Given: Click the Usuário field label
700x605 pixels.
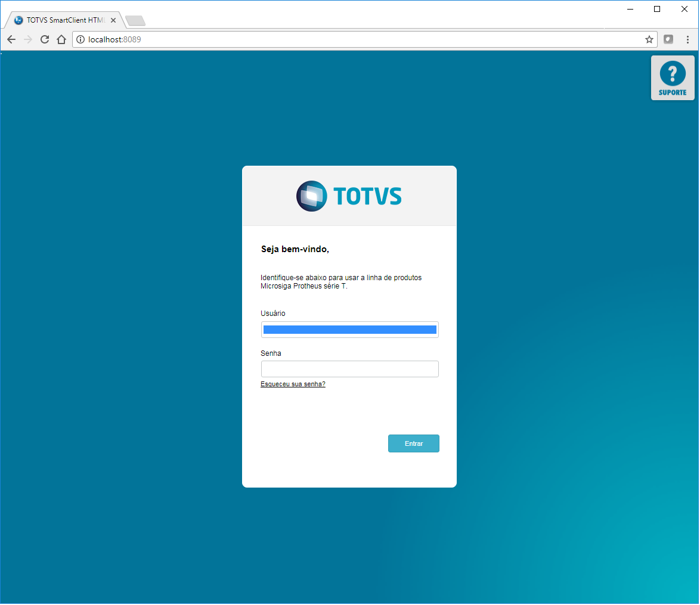Looking at the screenshot, I should (x=272, y=313).
